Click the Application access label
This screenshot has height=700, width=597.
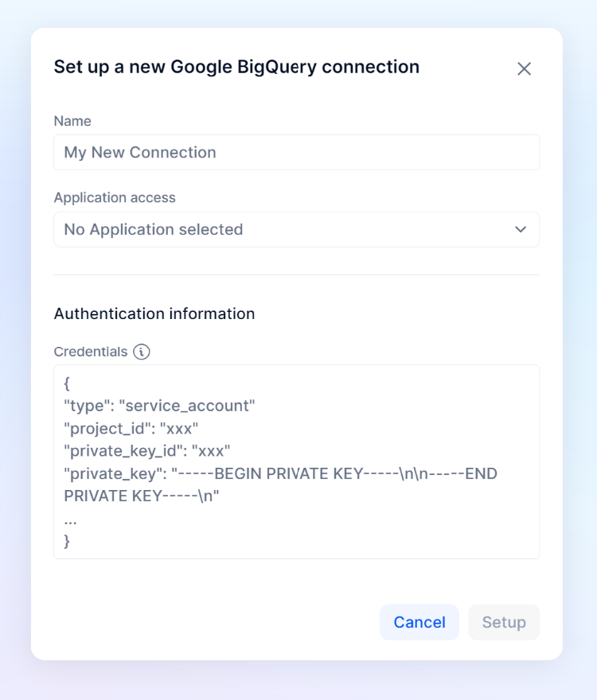pyautogui.click(x=115, y=197)
